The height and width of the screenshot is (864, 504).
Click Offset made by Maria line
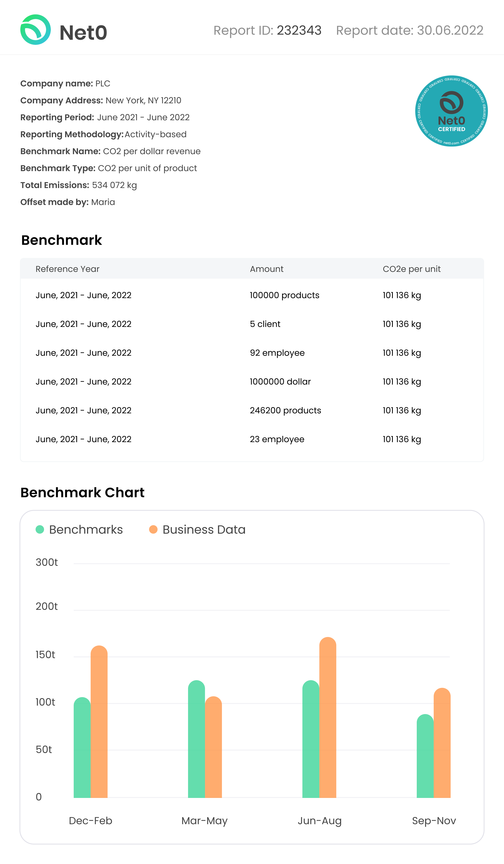tap(68, 202)
